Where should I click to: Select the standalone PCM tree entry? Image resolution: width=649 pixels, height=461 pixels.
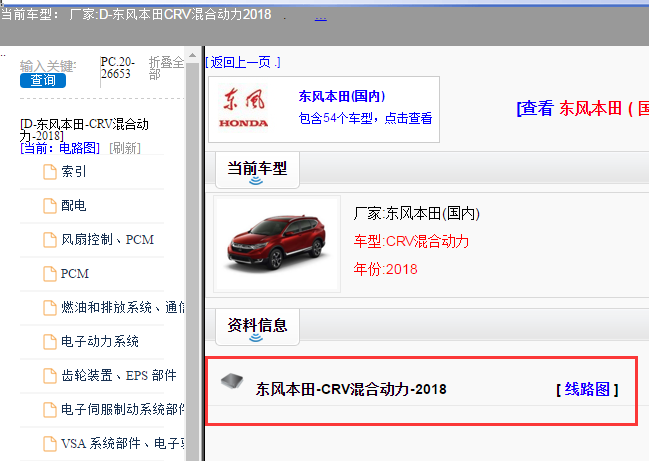tap(75, 274)
